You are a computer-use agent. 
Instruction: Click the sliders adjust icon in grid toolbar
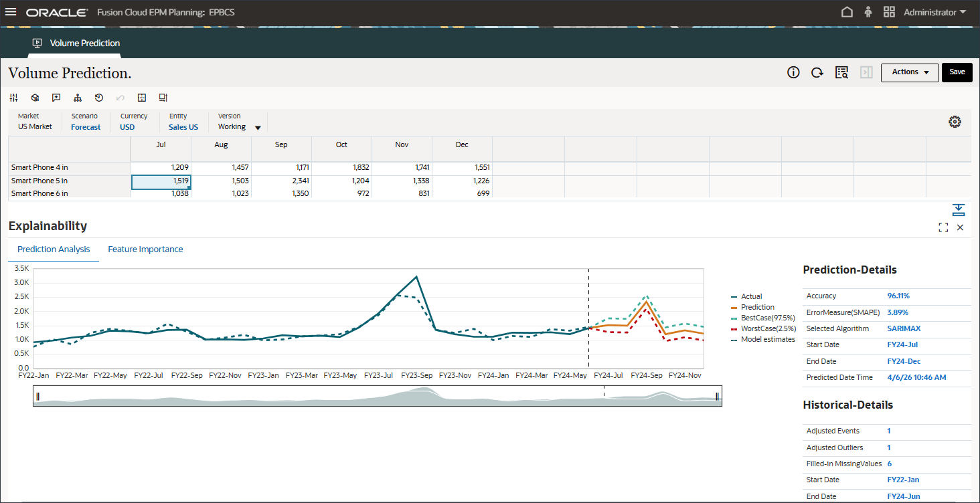[14, 98]
